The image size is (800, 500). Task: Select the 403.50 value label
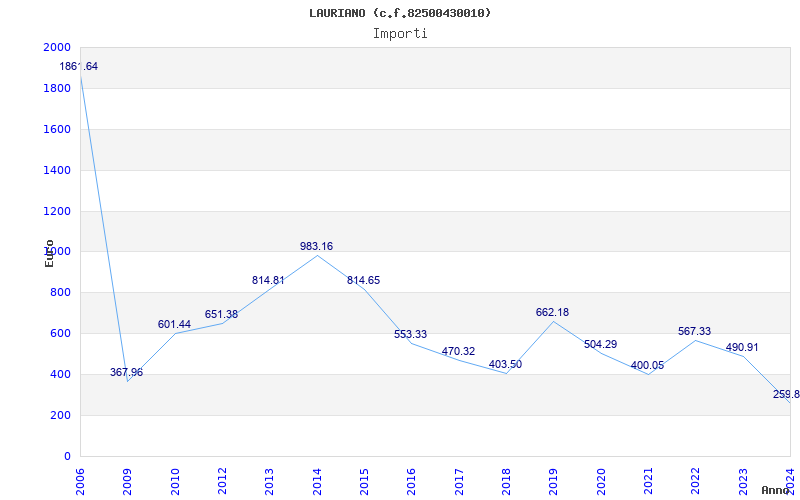coord(505,364)
